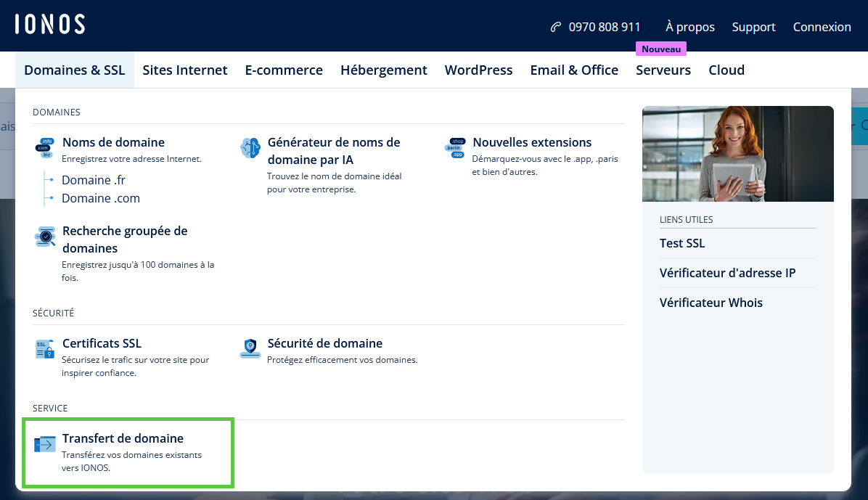Click the Sécurité de domaine shield icon

click(250, 349)
